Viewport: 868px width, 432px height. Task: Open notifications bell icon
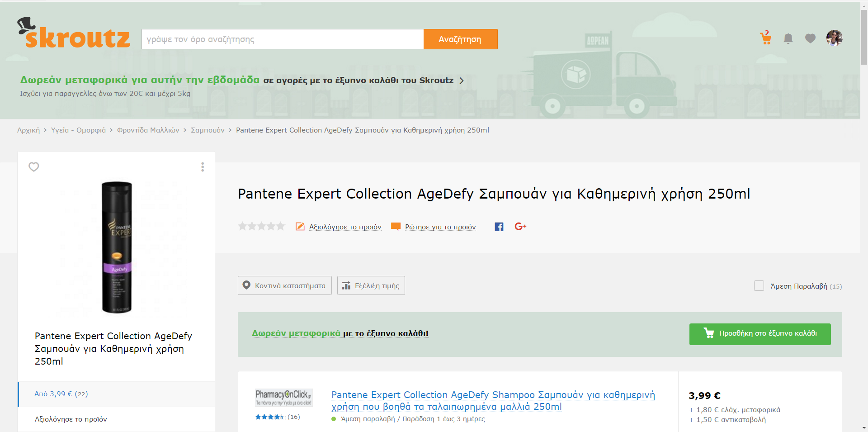point(788,38)
